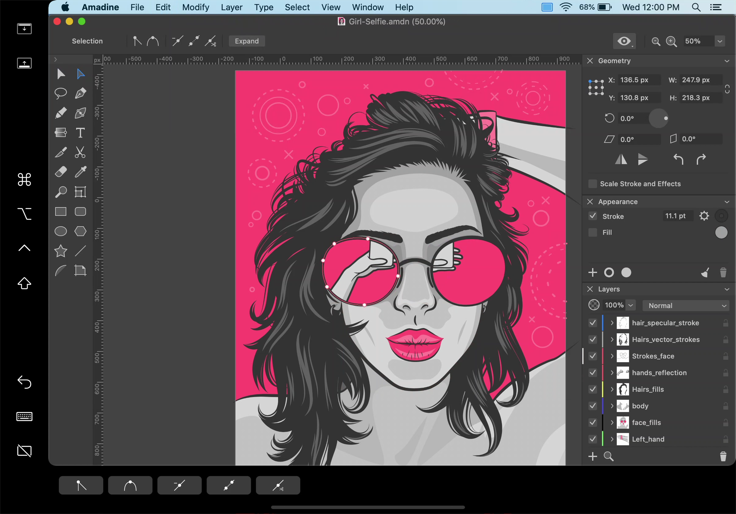
Task: Open the zoom percentage dropdown
Action: [x=720, y=42]
